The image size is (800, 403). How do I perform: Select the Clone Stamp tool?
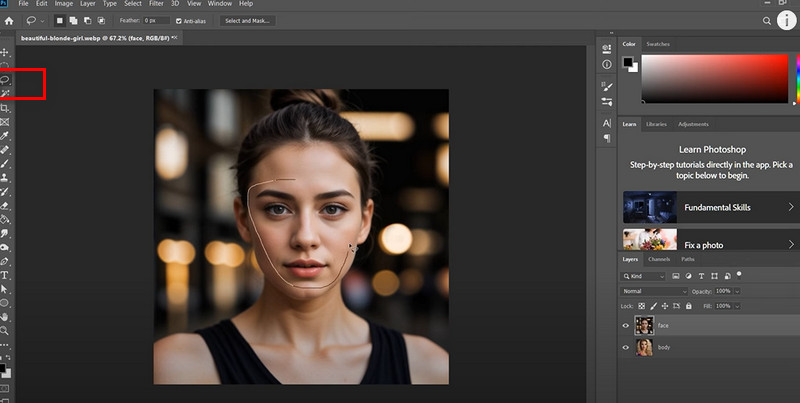coord(5,178)
